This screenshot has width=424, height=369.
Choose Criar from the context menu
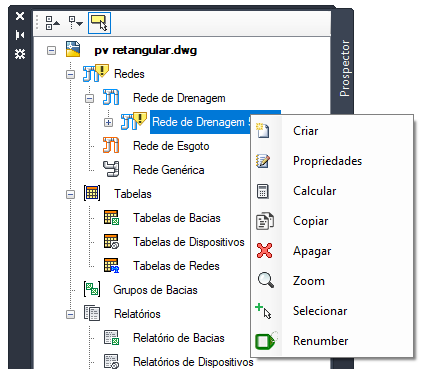[305, 131]
